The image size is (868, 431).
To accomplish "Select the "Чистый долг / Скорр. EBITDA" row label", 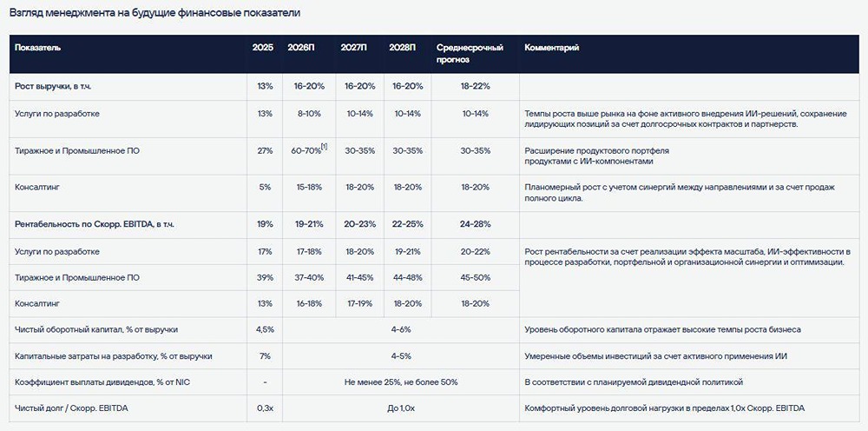I will 71,408.
